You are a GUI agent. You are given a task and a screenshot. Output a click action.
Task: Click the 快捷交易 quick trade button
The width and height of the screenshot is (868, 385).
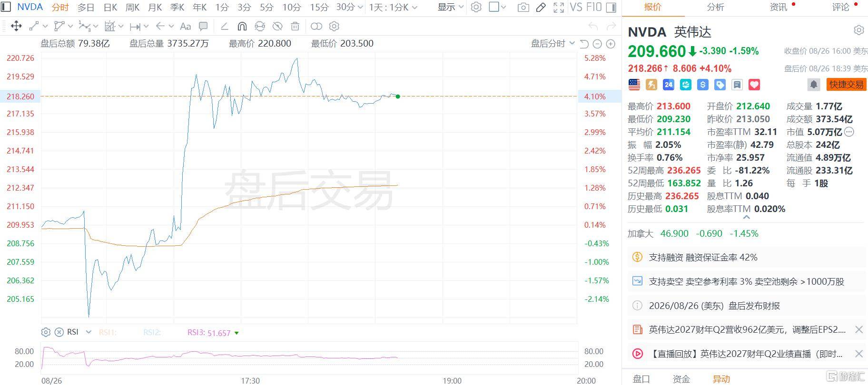[846, 85]
